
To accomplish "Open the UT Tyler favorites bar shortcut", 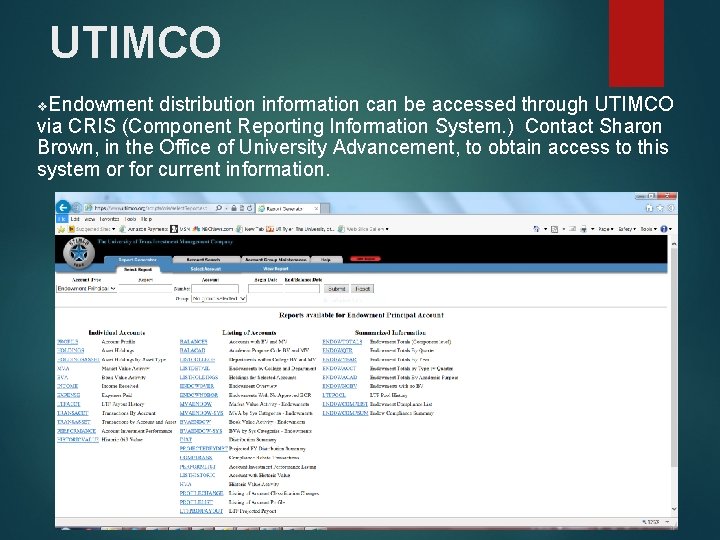I will click(x=300, y=229).
